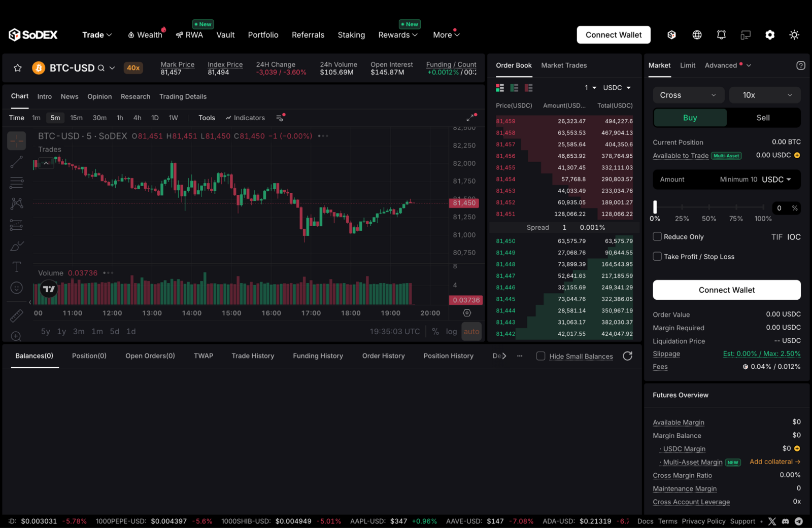Open the Trade menu dropdown

click(x=97, y=35)
